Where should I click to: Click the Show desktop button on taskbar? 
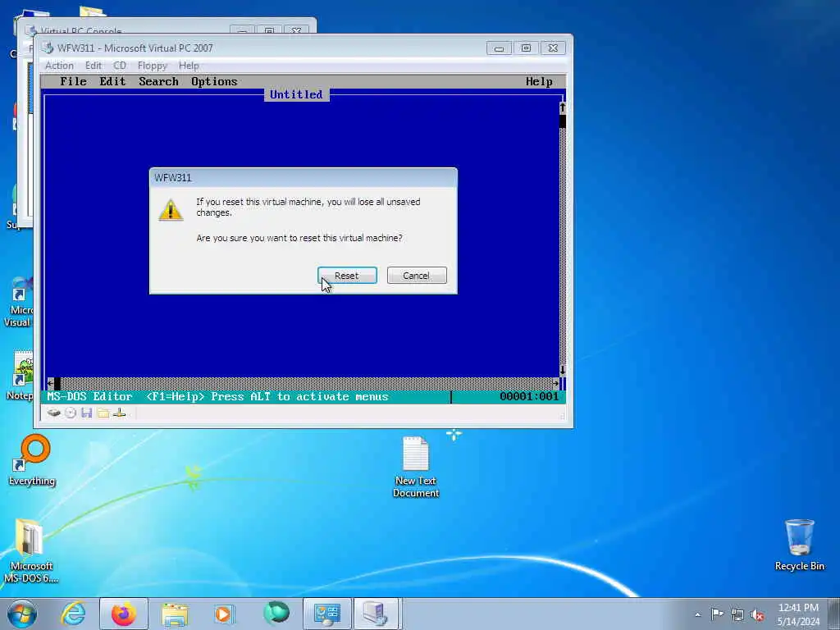point(834,614)
